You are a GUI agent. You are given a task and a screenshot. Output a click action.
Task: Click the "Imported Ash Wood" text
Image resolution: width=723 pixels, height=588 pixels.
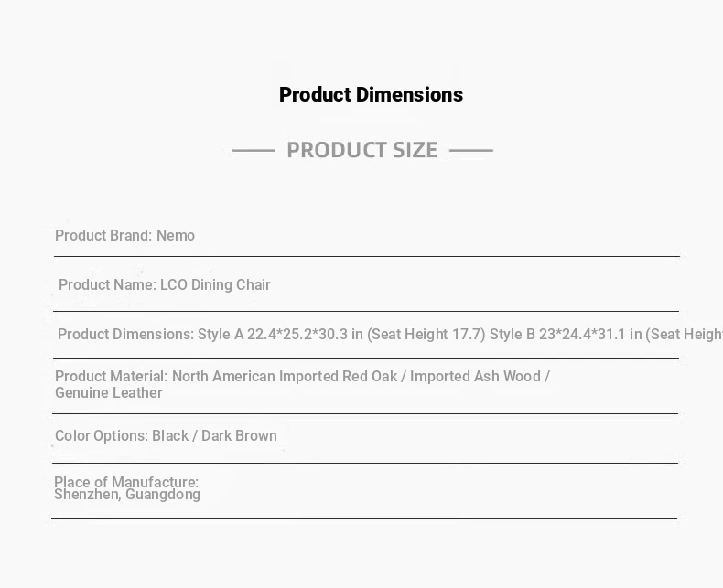[475, 377]
